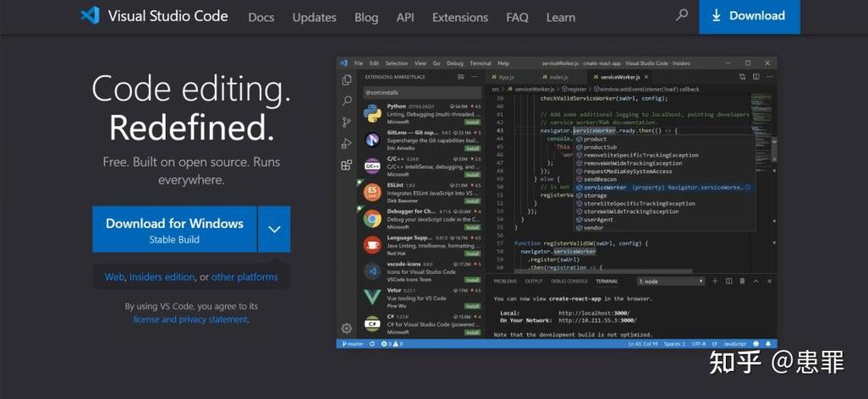Expand download options chevron beside Download for Windows
The image size is (868, 399).
(275, 229)
